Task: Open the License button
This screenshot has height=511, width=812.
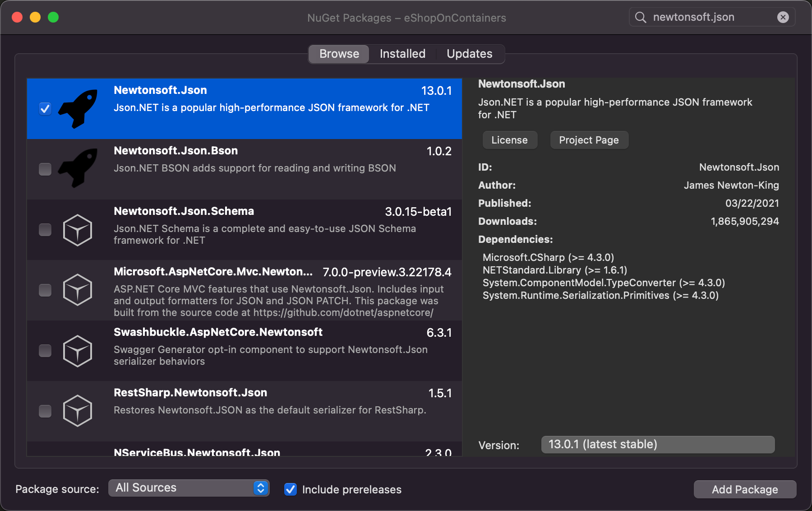Action: coord(509,140)
